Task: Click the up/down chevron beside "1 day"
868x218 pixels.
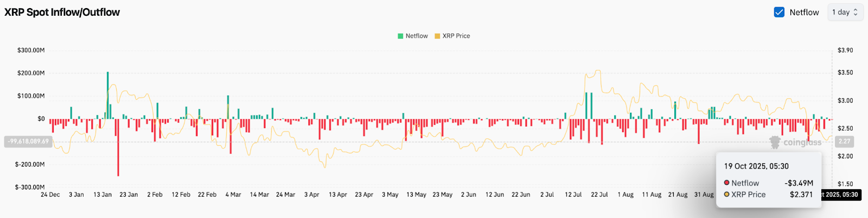Action: coord(856,12)
